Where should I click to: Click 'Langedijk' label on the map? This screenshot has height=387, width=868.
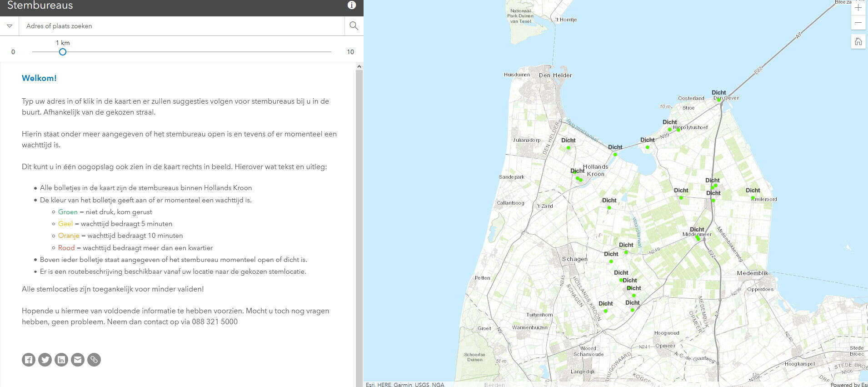583,372
